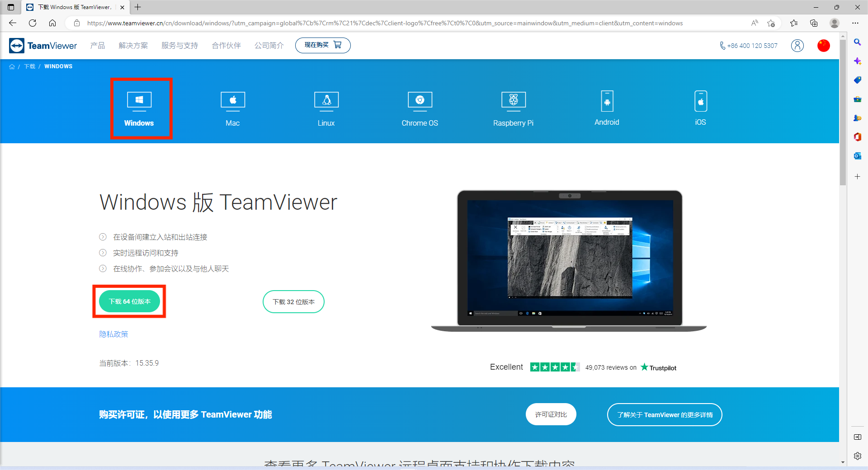The width and height of the screenshot is (868, 470).
Task: Click the 当前版本: 15.35.9 text
Action: (129, 363)
